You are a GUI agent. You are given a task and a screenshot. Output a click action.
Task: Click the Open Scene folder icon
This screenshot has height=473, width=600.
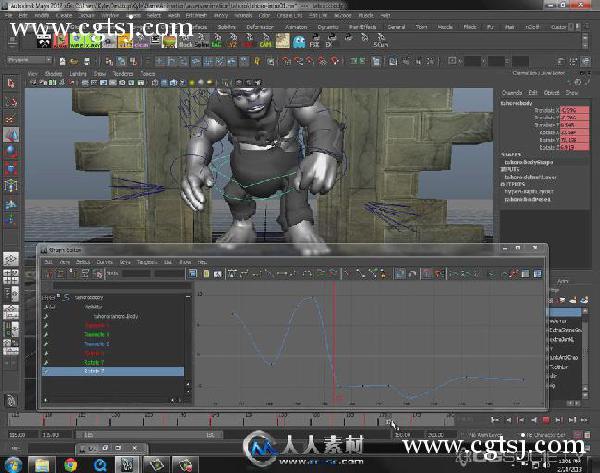click(74, 61)
